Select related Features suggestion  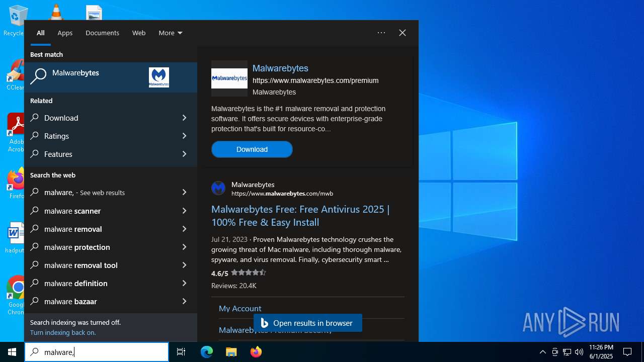click(x=111, y=154)
